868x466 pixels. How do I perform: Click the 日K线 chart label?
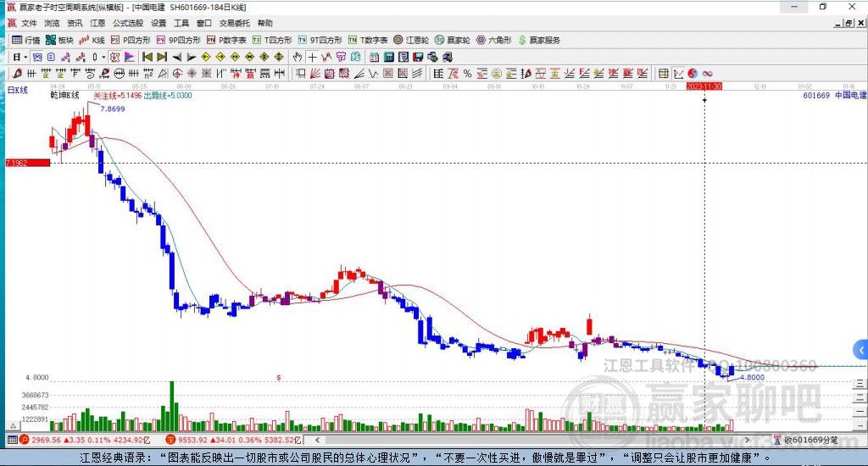[x=17, y=90]
